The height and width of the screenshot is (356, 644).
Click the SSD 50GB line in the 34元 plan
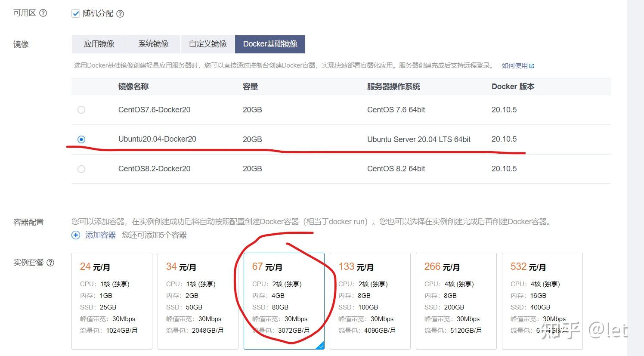point(184,307)
